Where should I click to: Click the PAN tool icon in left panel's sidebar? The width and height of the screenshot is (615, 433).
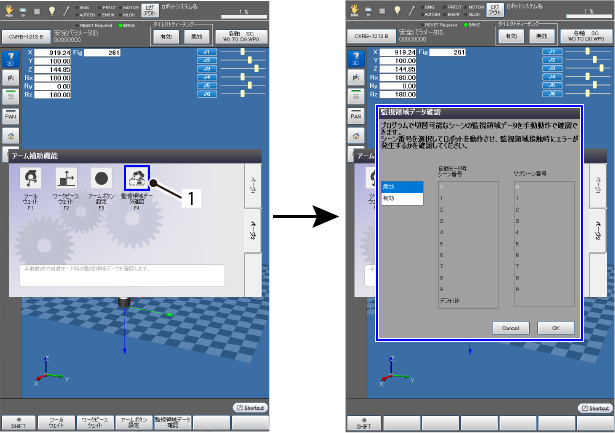pos(11,116)
